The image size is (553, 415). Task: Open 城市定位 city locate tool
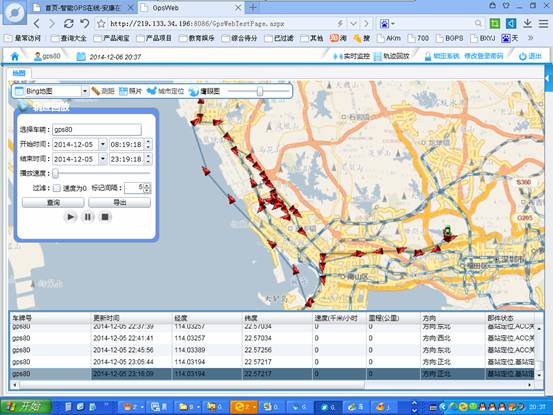coord(165,91)
